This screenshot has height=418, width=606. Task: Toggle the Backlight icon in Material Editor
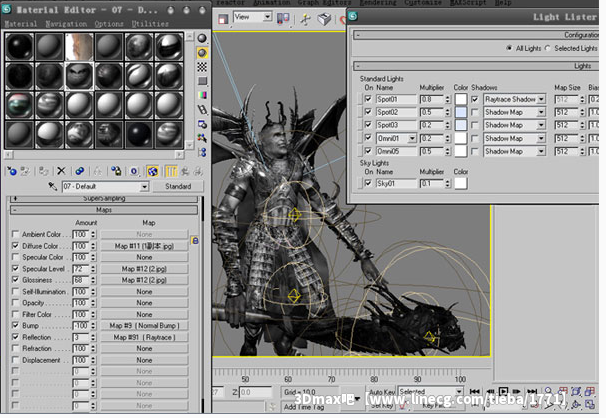point(202,51)
